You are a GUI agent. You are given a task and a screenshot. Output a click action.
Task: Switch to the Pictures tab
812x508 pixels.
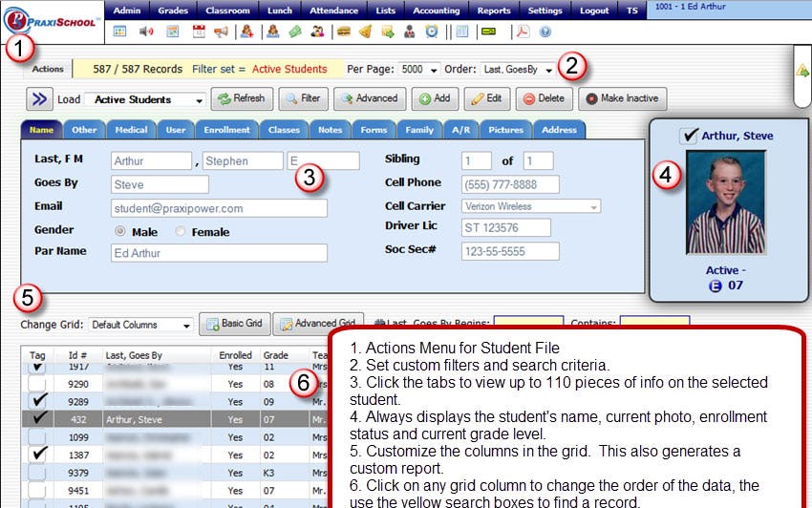tap(506, 130)
